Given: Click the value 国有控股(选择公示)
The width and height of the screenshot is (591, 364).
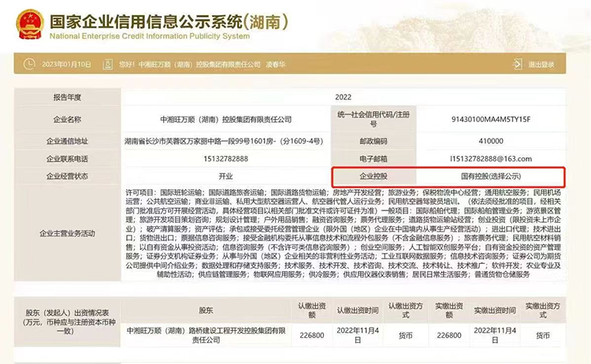Looking at the screenshot, I should (x=491, y=176).
